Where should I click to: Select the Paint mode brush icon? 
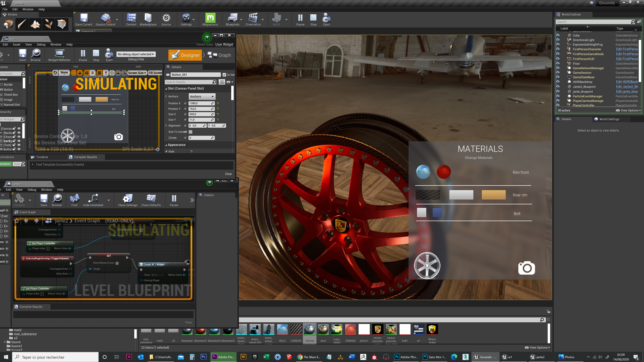[x=22, y=24]
